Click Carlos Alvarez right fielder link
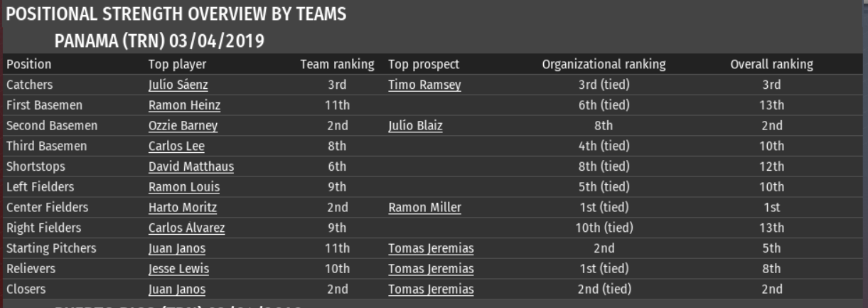 click(186, 229)
